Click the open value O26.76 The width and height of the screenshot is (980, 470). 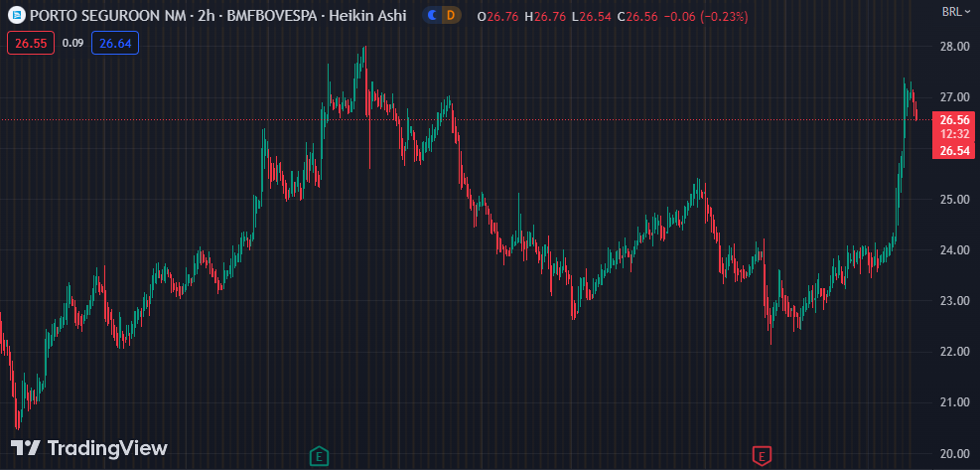click(x=497, y=16)
